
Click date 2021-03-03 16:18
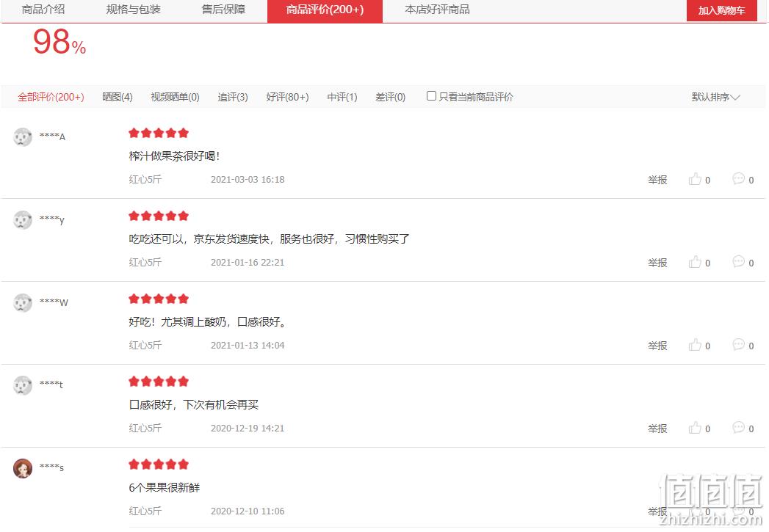tap(248, 179)
